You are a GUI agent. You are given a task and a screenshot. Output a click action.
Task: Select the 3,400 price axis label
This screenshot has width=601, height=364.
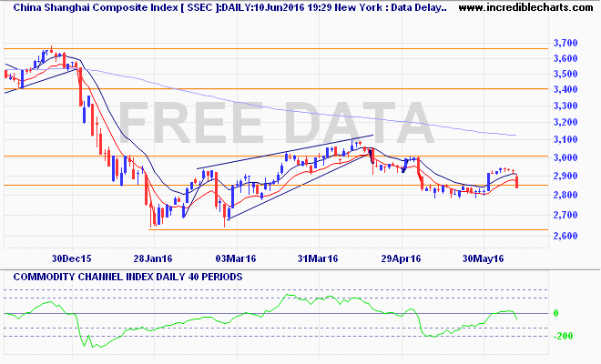pyautogui.click(x=565, y=90)
